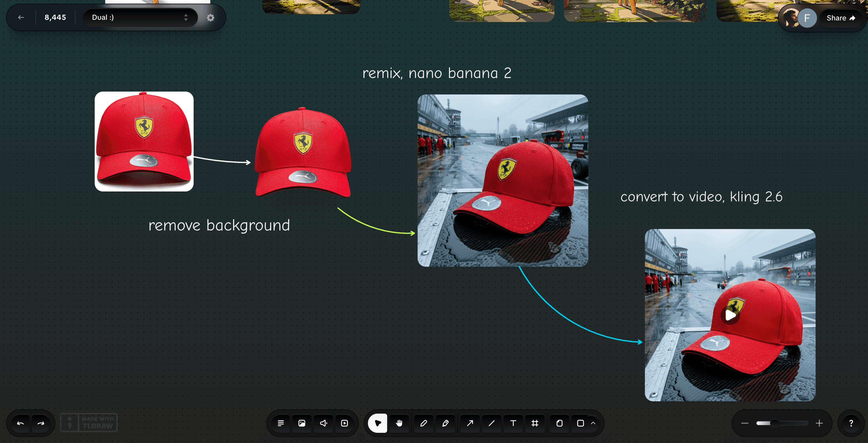Viewport: 868px width, 443px height.
Task: Pick the Frame tool
Action: (x=535, y=423)
